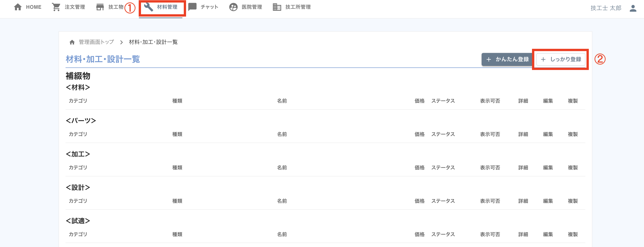Open the 注文管理 menu
Screen dimensions: 644x247
point(75,7)
